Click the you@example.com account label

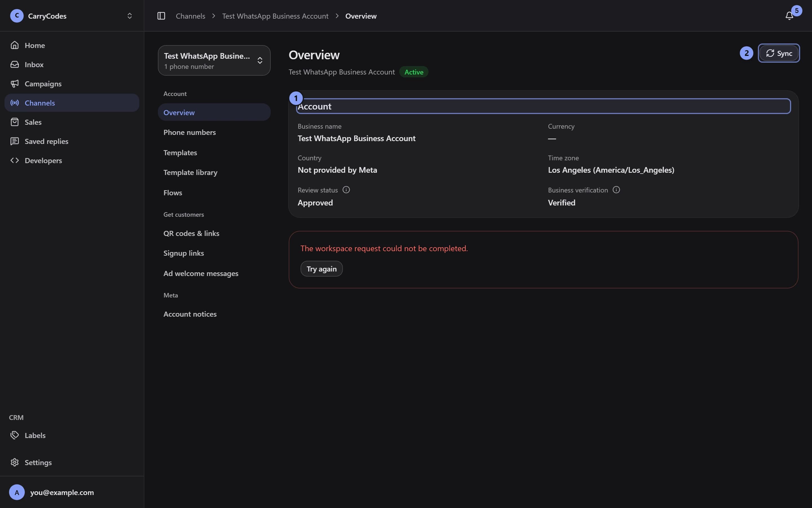coord(62,492)
